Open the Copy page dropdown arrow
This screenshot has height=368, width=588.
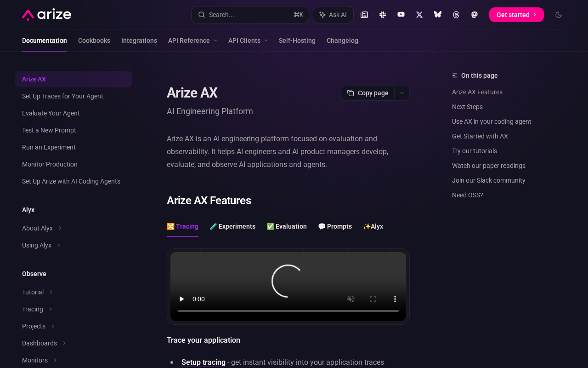(402, 93)
